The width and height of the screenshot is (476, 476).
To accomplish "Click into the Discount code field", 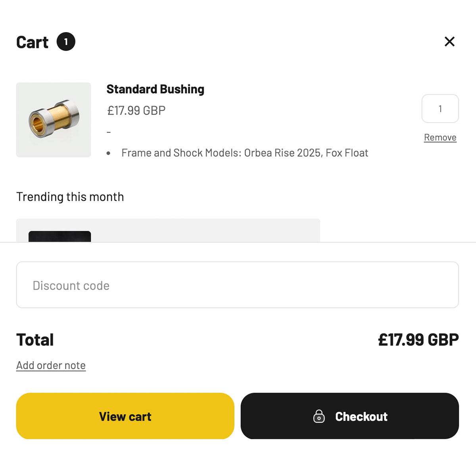I will [x=237, y=285].
